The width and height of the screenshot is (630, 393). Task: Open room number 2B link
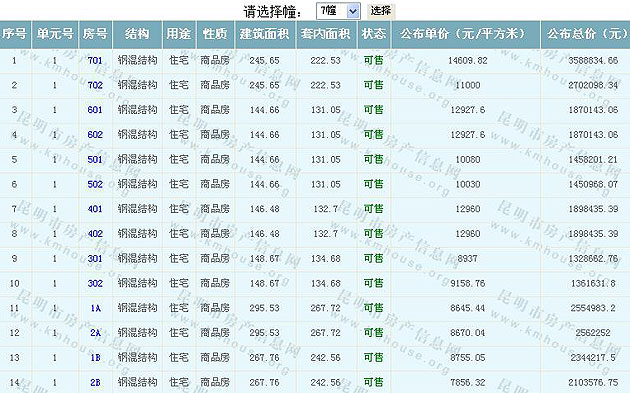(96, 382)
